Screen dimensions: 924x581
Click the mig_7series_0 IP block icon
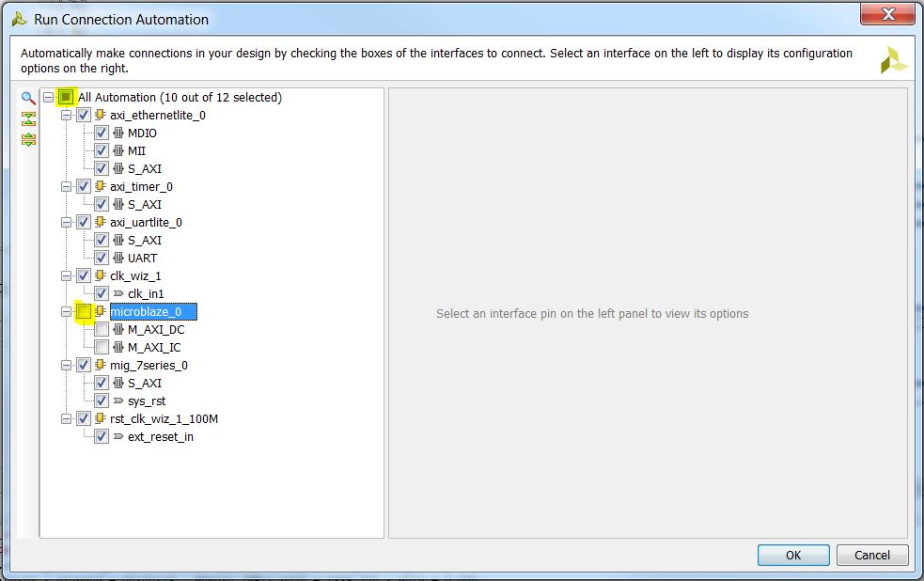101,365
